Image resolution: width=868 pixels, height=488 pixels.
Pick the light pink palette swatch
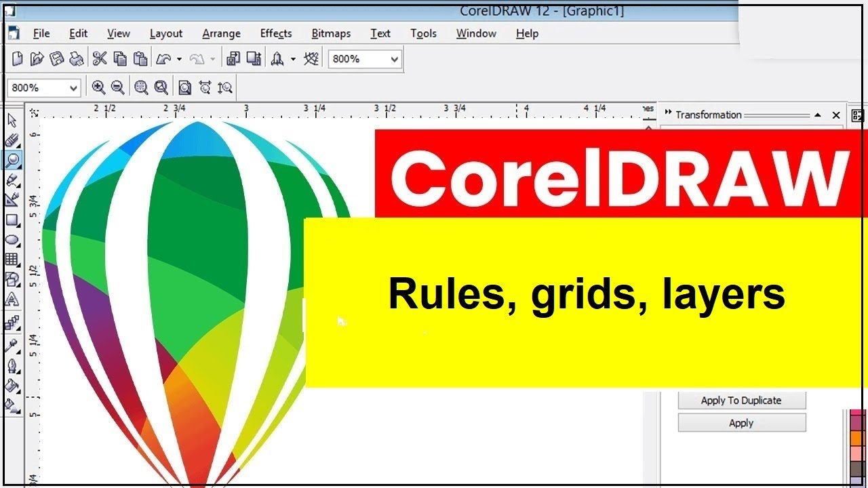(857, 453)
